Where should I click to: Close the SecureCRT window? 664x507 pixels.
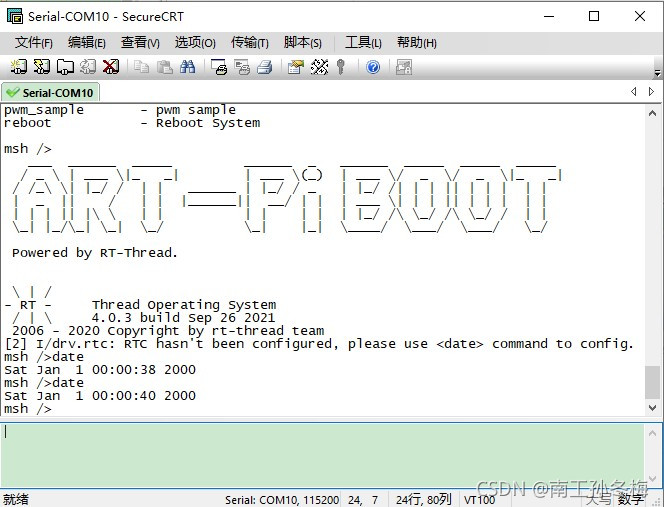[x=640, y=16]
